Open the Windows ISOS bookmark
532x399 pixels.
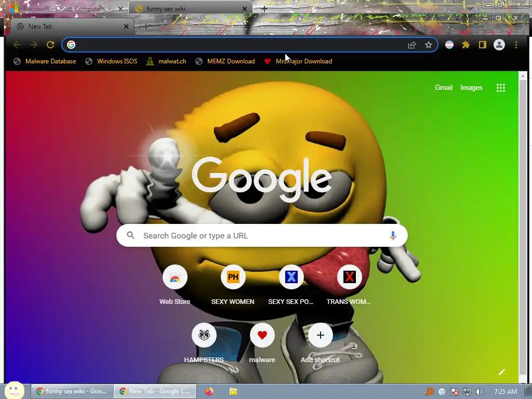pyautogui.click(x=111, y=61)
